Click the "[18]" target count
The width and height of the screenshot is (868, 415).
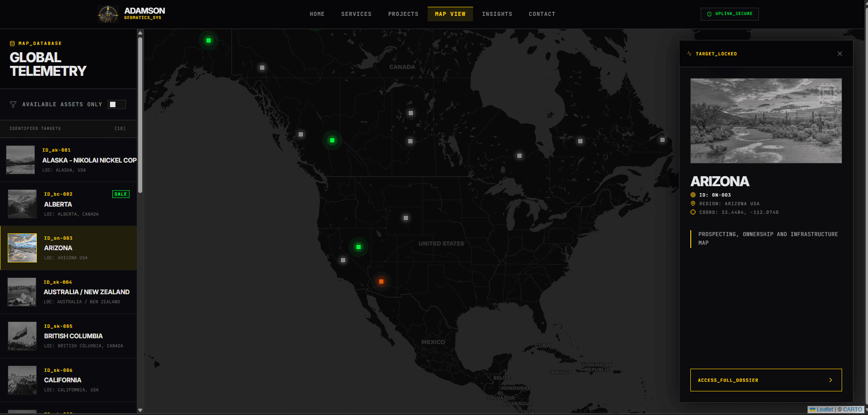point(120,128)
